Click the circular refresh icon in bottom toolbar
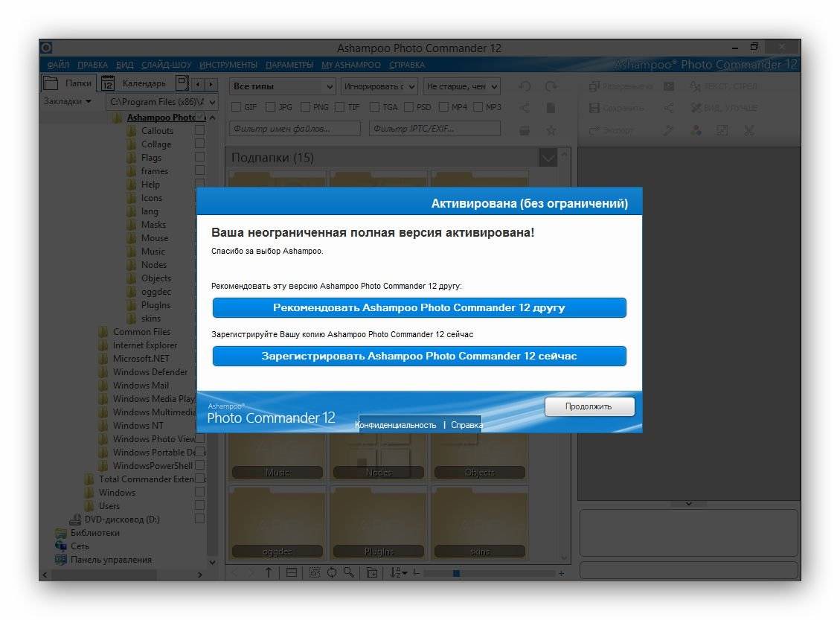Image resolution: width=840 pixels, height=620 pixels. tap(332, 572)
